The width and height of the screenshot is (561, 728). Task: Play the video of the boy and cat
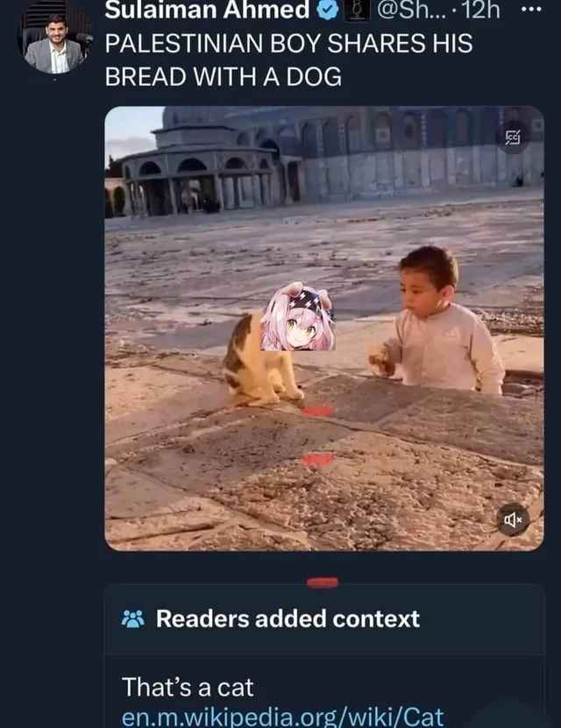[x=324, y=329]
